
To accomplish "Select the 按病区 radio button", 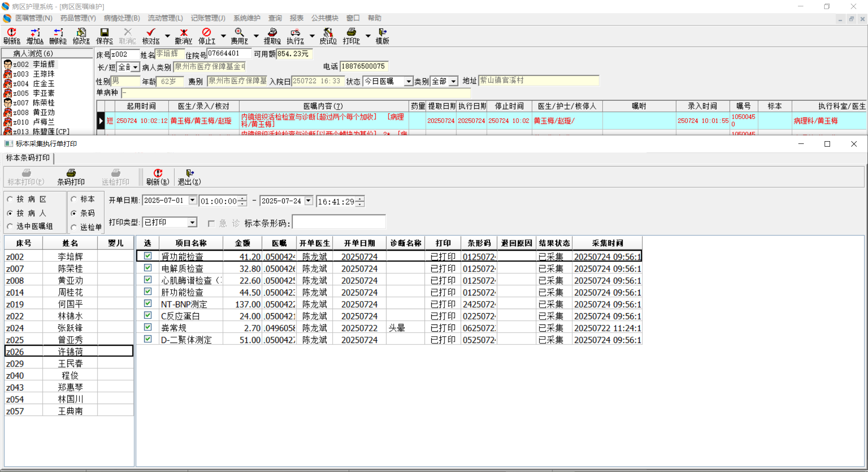I will click(x=10, y=200).
